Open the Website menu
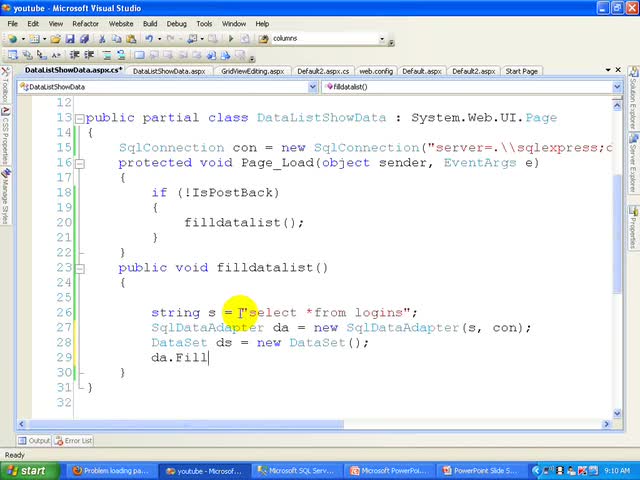Viewport: 640px width, 480px height. point(121,24)
